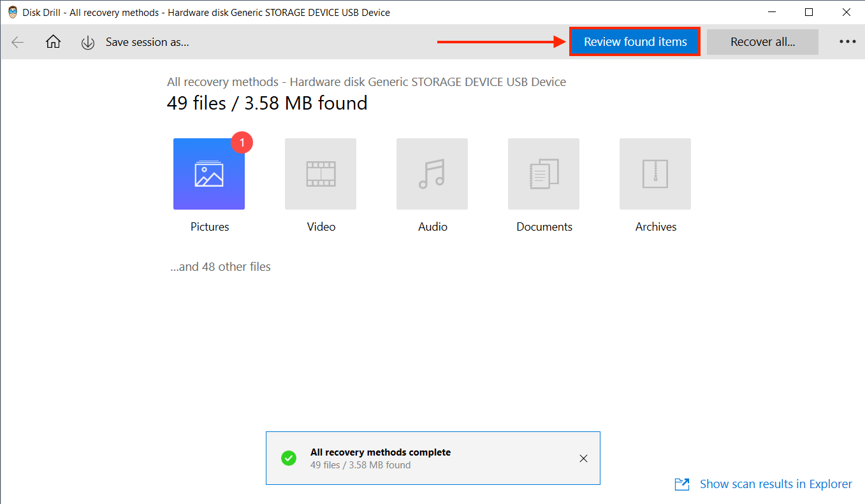This screenshot has width=865, height=504.
Task: Select the Archives category tile
Action: (655, 174)
